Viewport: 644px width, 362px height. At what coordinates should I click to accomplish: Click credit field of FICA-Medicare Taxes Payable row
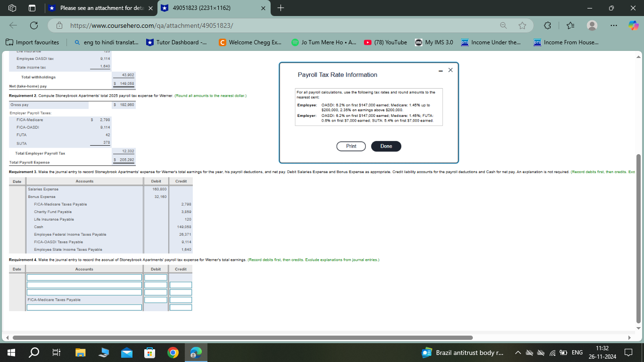tap(181, 300)
